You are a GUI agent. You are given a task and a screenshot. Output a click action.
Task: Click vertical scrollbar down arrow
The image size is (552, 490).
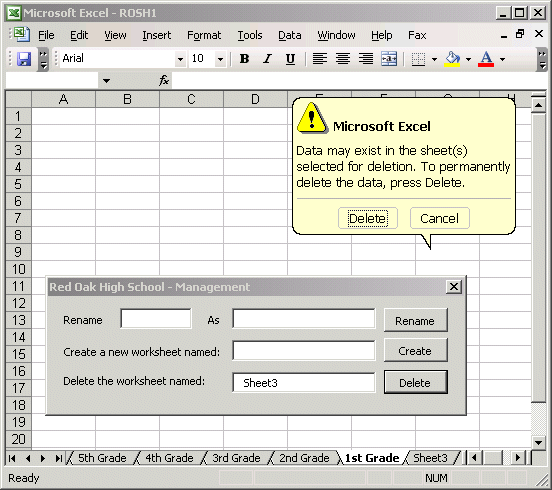click(539, 442)
